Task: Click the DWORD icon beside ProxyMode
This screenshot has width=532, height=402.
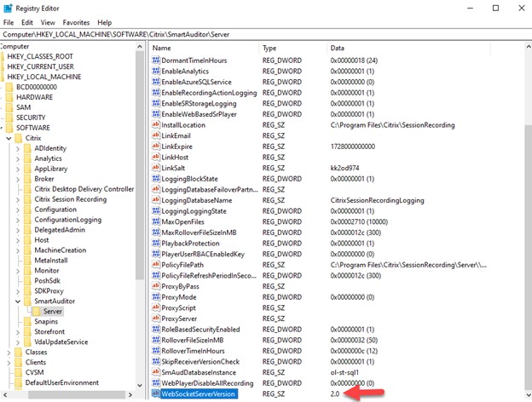Action: (156, 297)
